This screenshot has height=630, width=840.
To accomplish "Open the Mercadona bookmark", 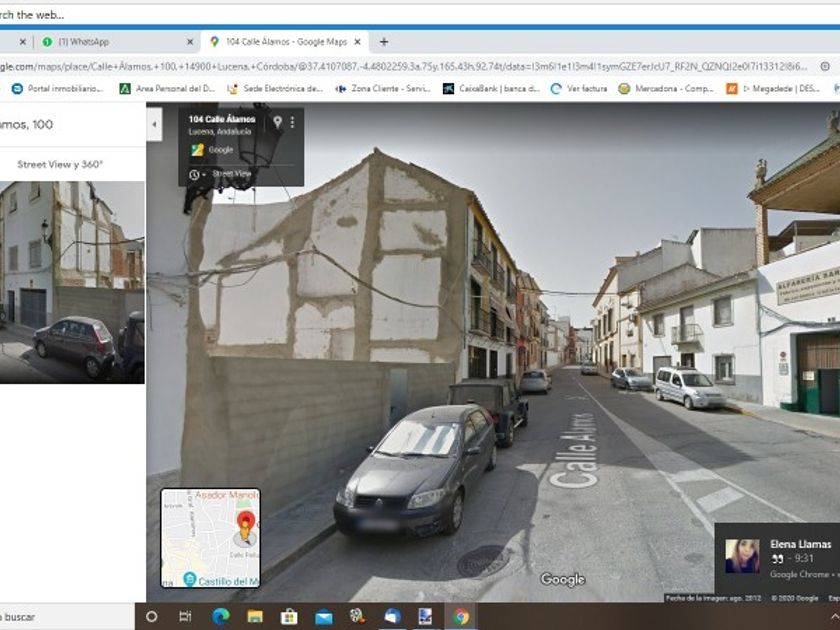I will [x=666, y=88].
